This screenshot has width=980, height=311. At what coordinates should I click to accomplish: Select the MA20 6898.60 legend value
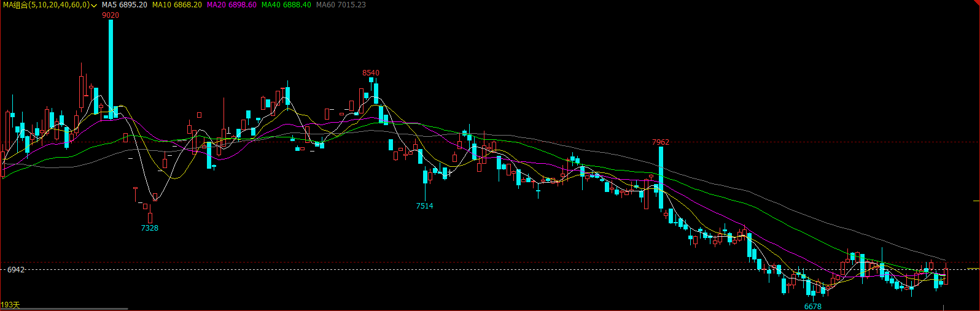[x=231, y=5]
